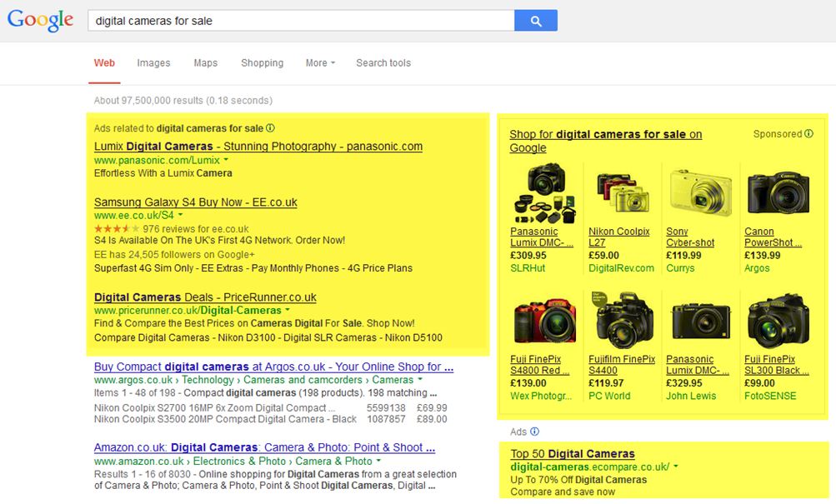
Task: Click Superfast 4G Sim Only sitelink
Action: click(x=143, y=268)
